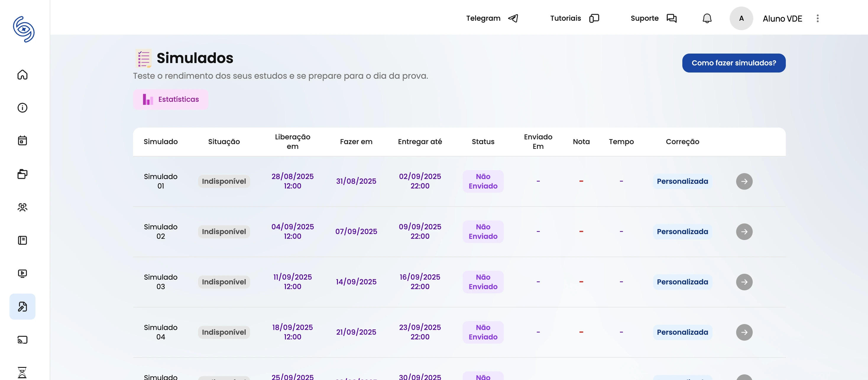Screen dimensions: 868x380
Task: Click the group of people sidebar icon
Action: pyautogui.click(x=22, y=207)
